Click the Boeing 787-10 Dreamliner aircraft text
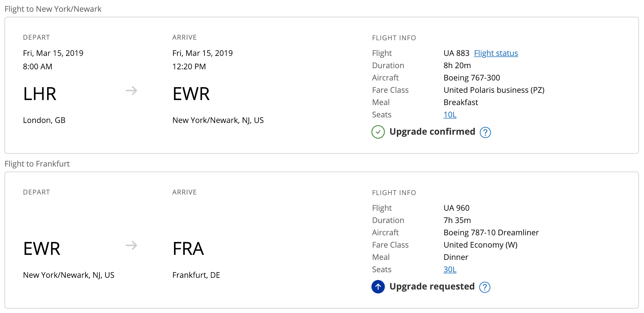The height and width of the screenshot is (313, 644). pyautogui.click(x=491, y=233)
